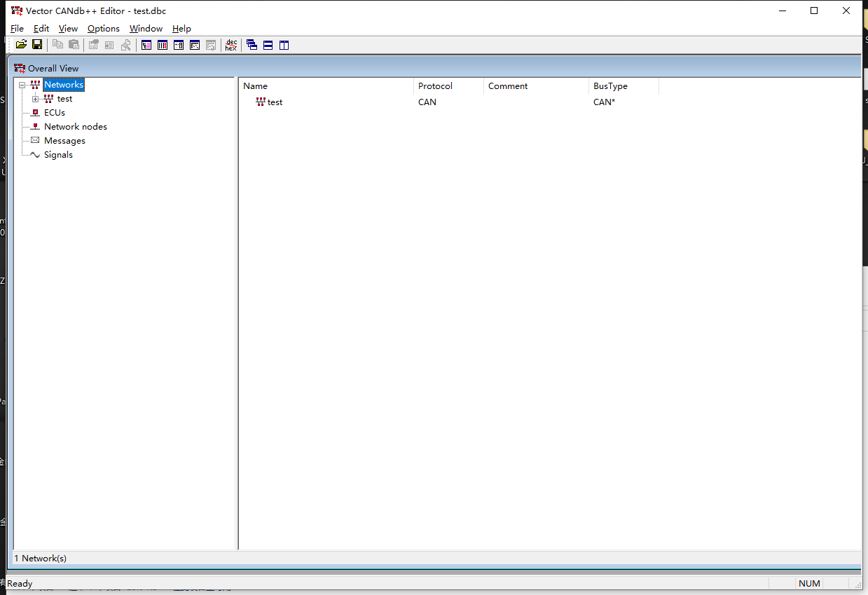
Task: Sort by the Protocol column header
Action: click(449, 86)
